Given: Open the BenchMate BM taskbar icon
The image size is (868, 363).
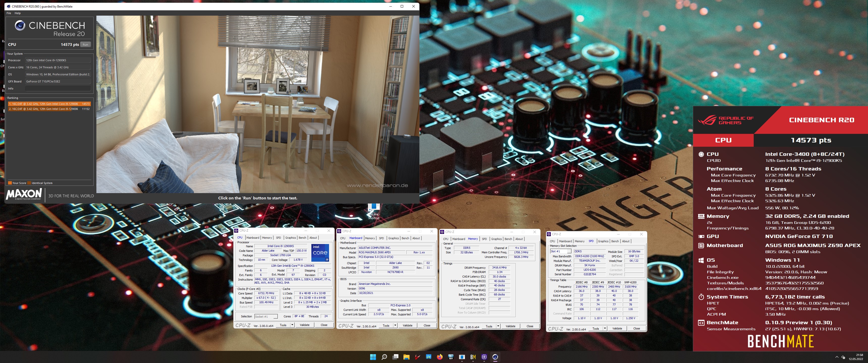Looking at the screenshot, I should tap(473, 357).
